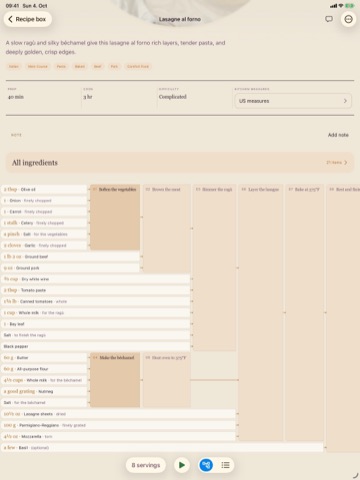Go back to Recipe box
Viewport: 360px width, 480px height.
click(x=27, y=19)
